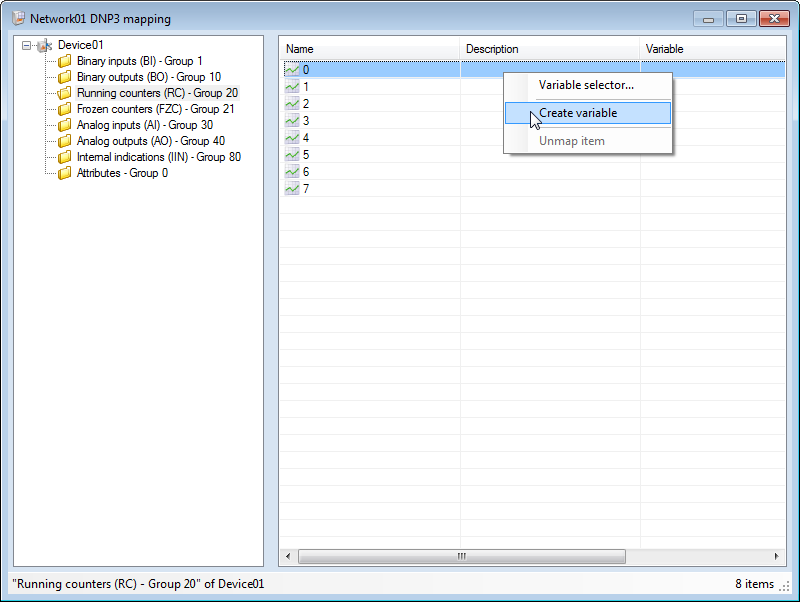Click the Binary inputs (BI) folder icon
The height and width of the screenshot is (602, 800).
[65, 61]
